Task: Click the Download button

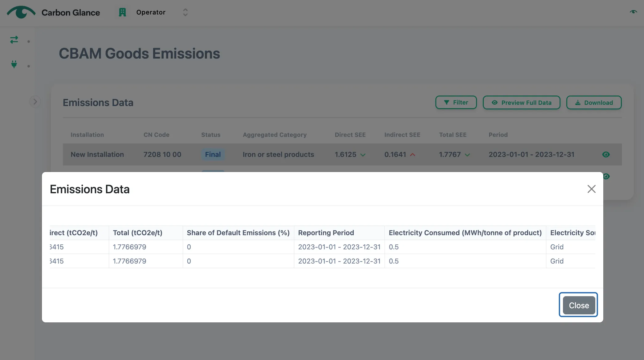Action: (594, 102)
